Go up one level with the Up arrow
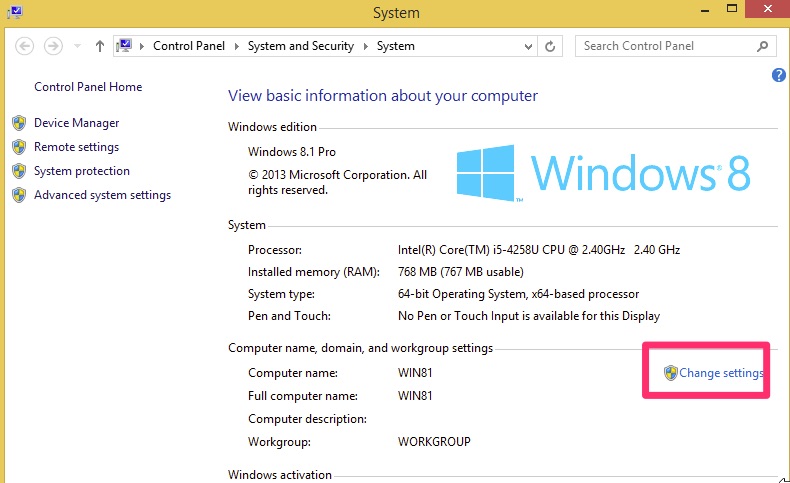 [100, 46]
